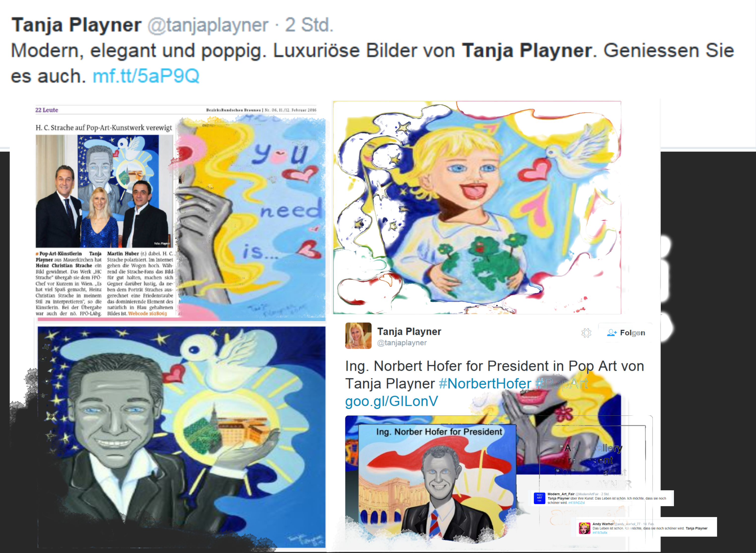Screen dimensions: 756x553
Task: Open the mf.tt/3utlx link
Action: point(600,533)
